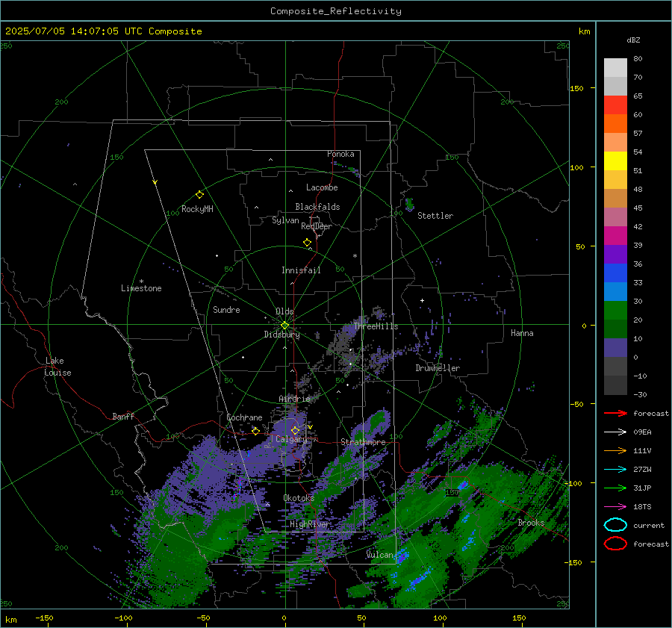Pick the light blue 30–33 dBZ swatch
The width and height of the screenshot is (672, 628).
pos(615,291)
